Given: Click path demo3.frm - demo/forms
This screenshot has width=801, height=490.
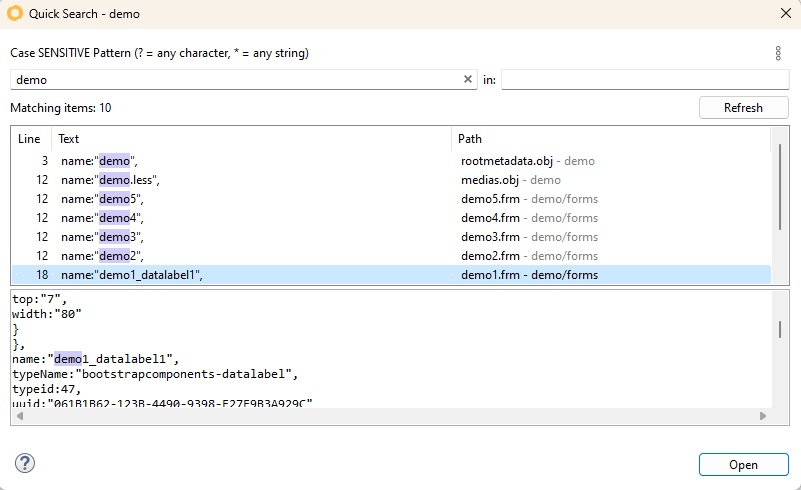Looking at the screenshot, I should click(x=529, y=237).
